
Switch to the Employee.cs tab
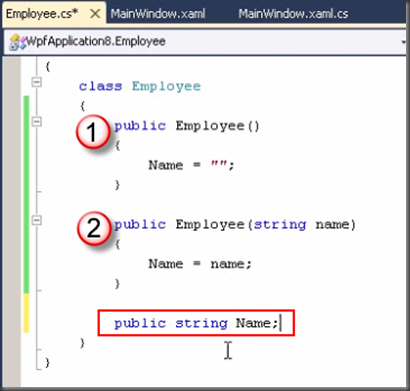[42, 14]
